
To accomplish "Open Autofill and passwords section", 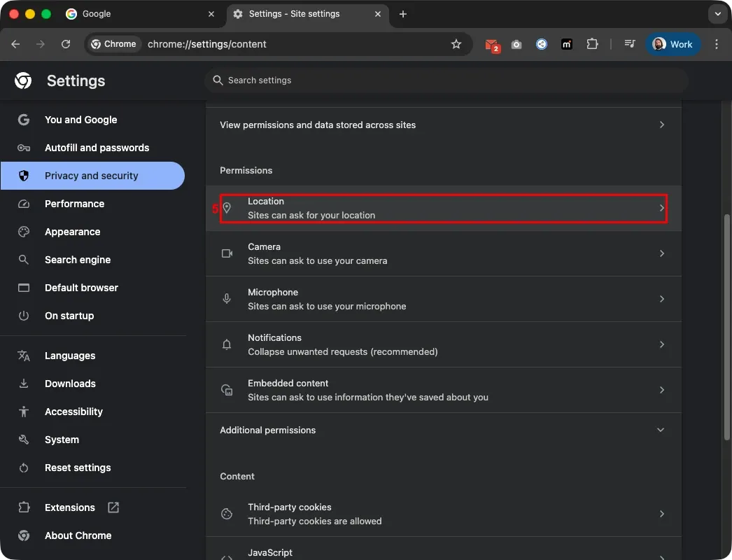I will click(92, 148).
